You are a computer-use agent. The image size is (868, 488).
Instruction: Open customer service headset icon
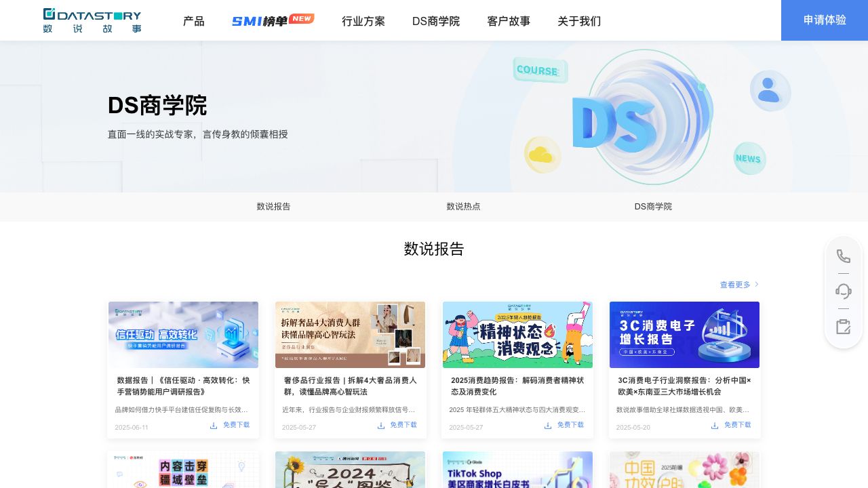pyautogui.click(x=843, y=291)
